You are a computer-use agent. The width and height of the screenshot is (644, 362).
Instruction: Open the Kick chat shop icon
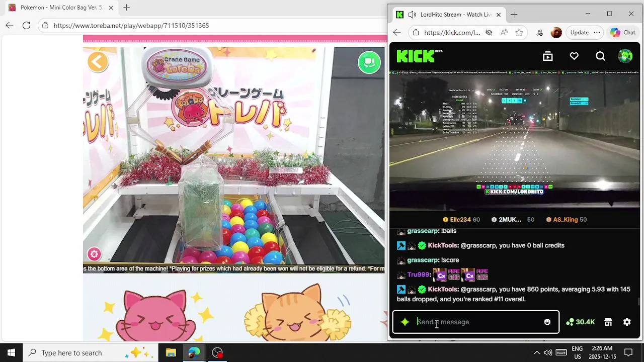(608, 322)
